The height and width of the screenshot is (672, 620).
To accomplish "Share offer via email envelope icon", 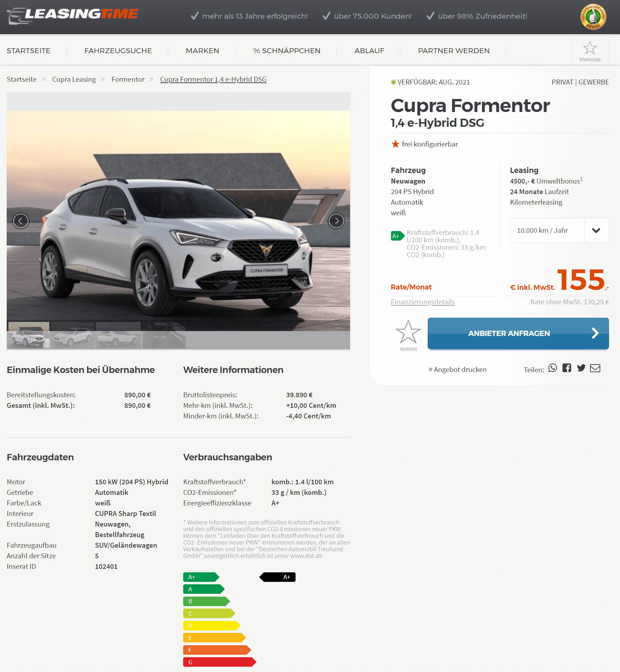I will [595, 368].
